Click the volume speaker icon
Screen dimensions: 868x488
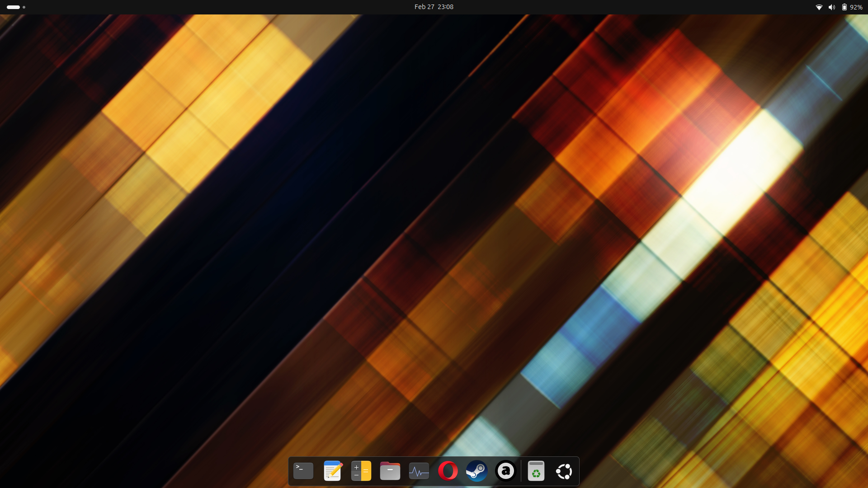831,7
